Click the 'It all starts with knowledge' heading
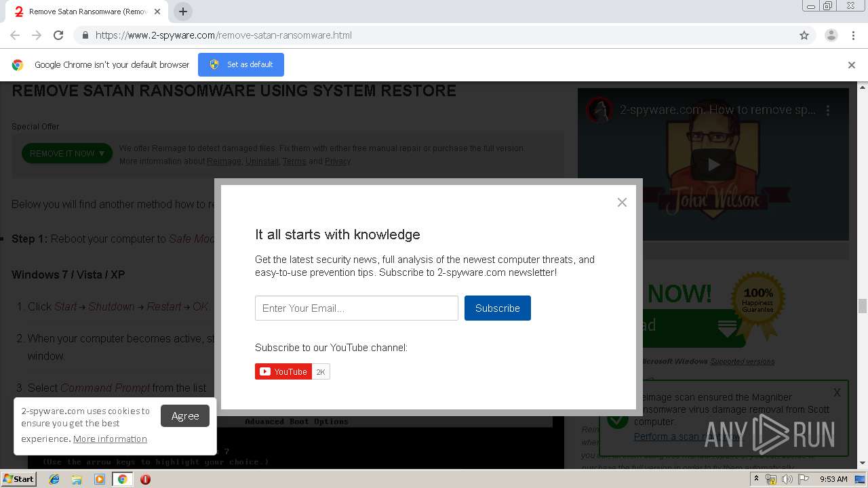The height and width of the screenshot is (488, 868). pyautogui.click(x=338, y=235)
